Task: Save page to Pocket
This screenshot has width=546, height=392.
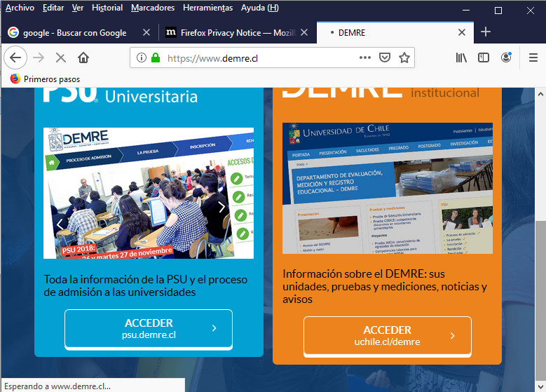Action: pos(385,58)
